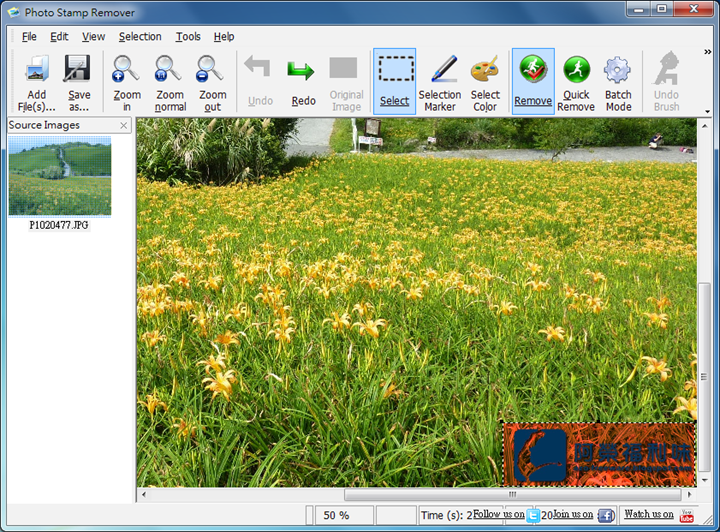
Task: Close the Source Images panel
Action: click(124, 126)
